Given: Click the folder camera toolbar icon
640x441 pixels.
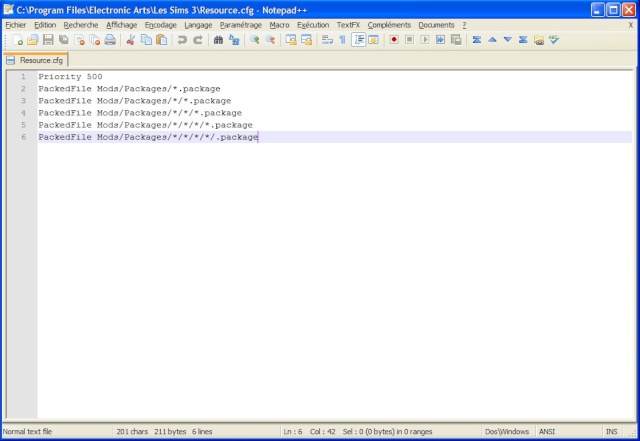Looking at the screenshot, I should (x=539, y=40).
